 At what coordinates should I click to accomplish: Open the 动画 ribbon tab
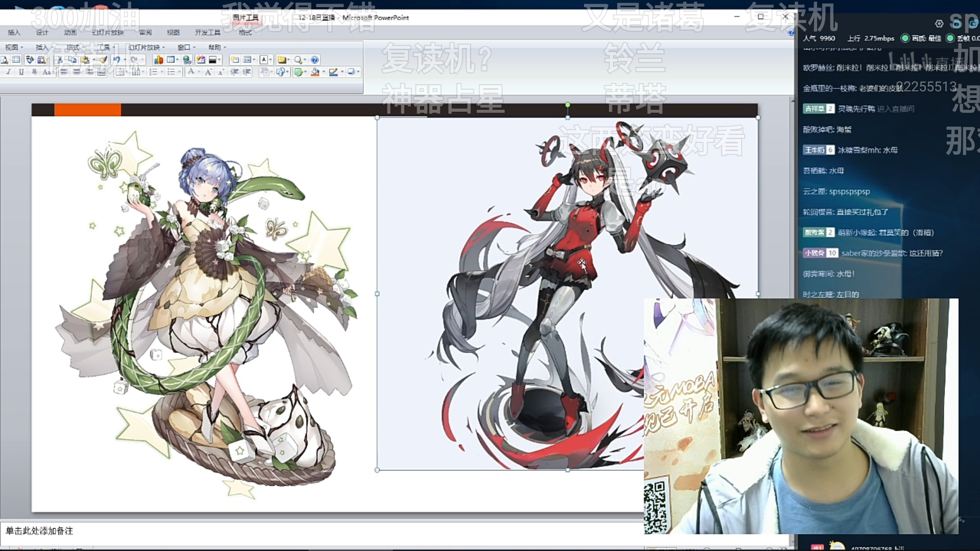click(70, 33)
